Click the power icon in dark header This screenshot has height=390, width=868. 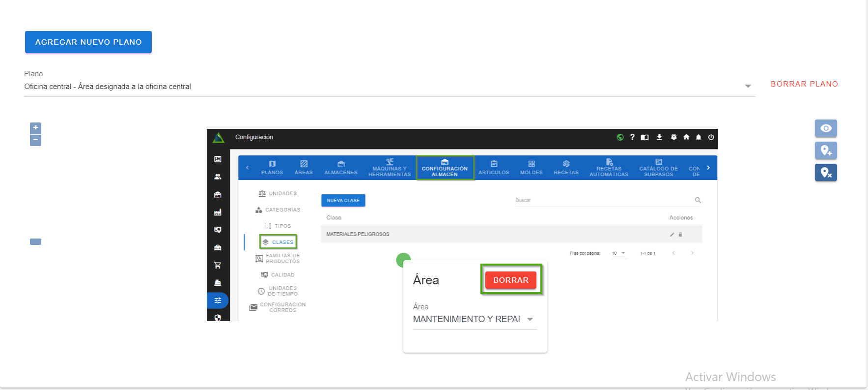(x=711, y=137)
